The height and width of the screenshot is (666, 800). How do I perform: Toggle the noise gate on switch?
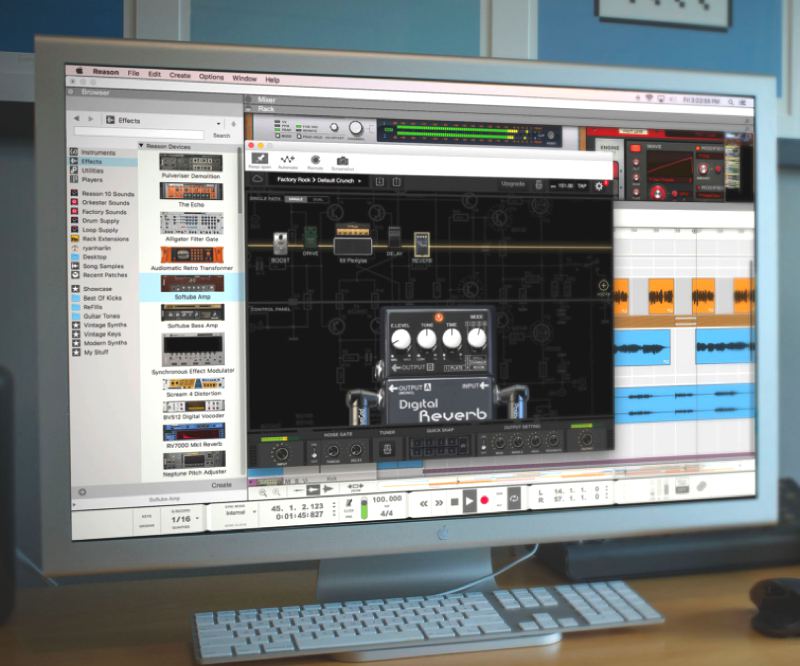click(x=312, y=452)
